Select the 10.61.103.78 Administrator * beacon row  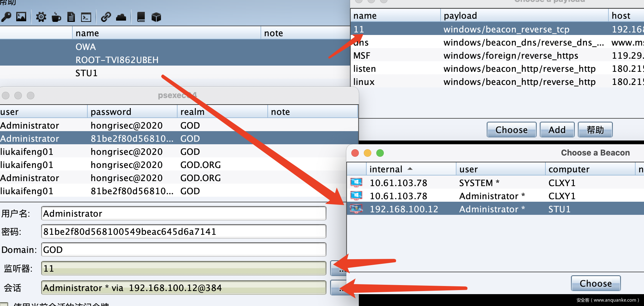(495, 196)
